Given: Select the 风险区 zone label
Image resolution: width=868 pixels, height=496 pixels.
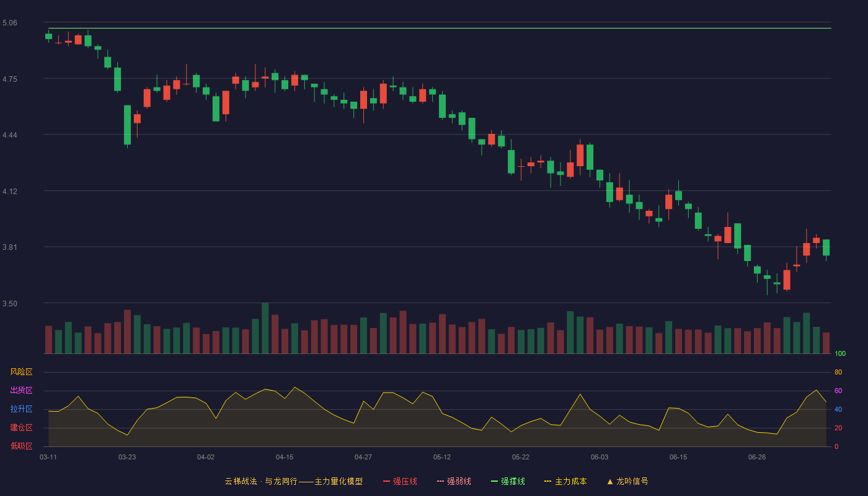Looking at the screenshot, I should coord(21,372).
